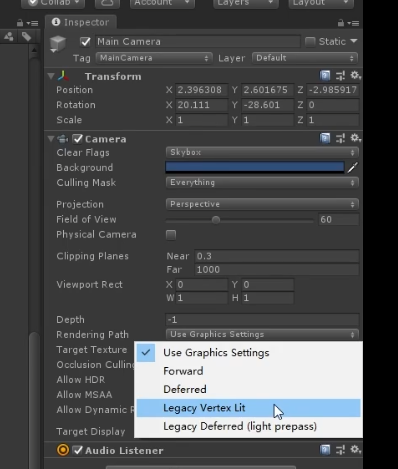This screenshot has width=398, height=469.
Task: Click the Field of View slider handle
Action: [216, 220]
